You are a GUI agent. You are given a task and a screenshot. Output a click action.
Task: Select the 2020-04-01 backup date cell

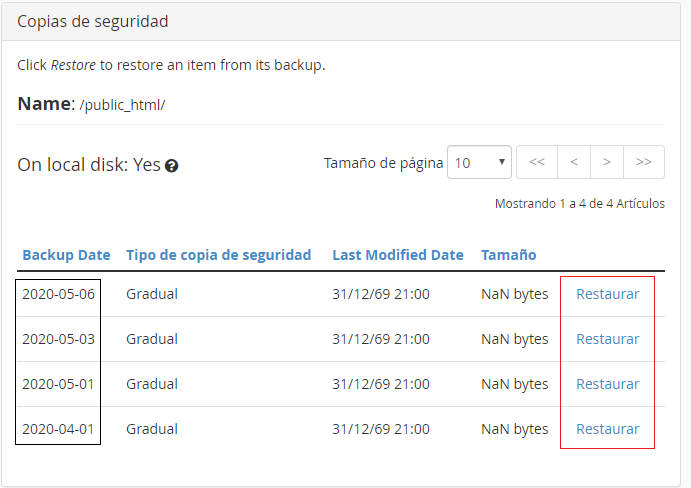[x=58, y=429]
